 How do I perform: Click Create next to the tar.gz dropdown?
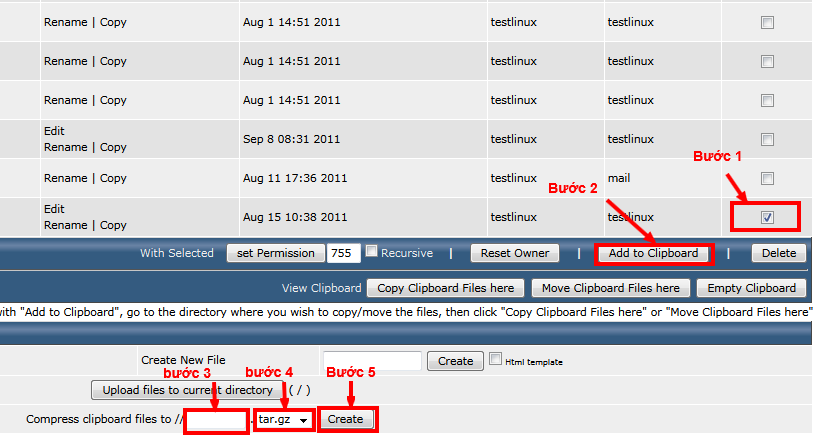click(x=346, y=419)
